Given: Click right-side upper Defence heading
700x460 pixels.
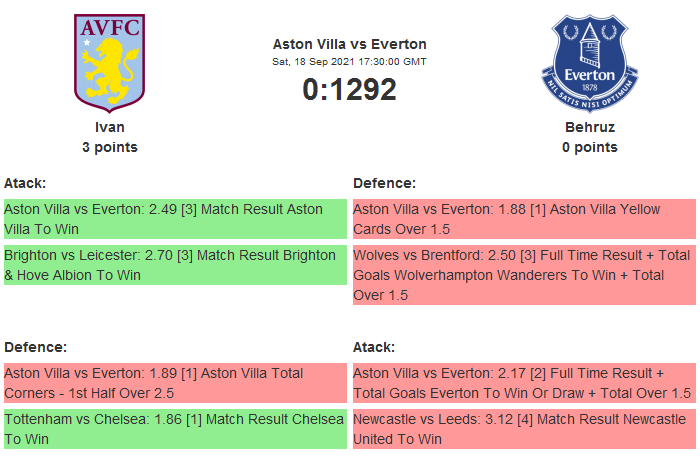Looking at the screenshot, I should (384, 183).
